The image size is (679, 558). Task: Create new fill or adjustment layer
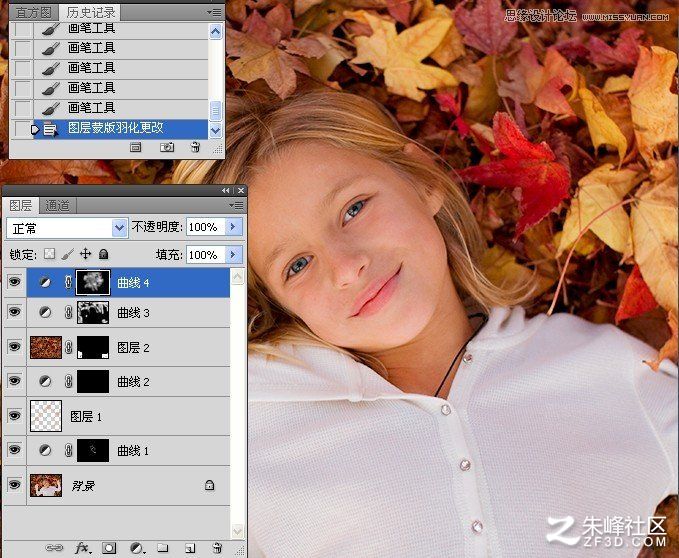[x=137, y=548]
